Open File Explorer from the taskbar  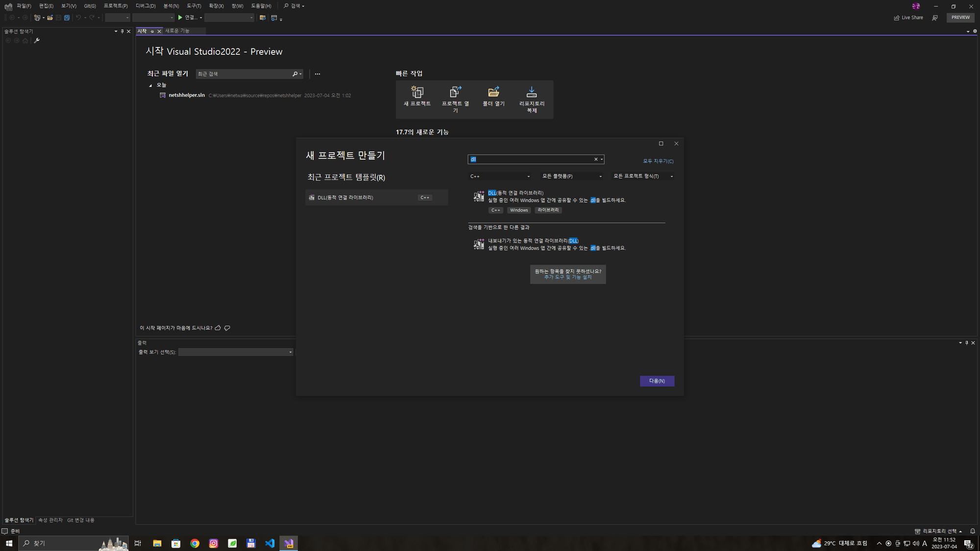click(157, 543)
